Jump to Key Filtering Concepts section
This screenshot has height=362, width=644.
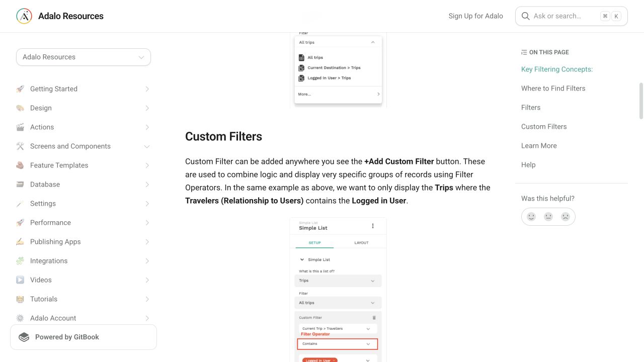tap(557, 69)
